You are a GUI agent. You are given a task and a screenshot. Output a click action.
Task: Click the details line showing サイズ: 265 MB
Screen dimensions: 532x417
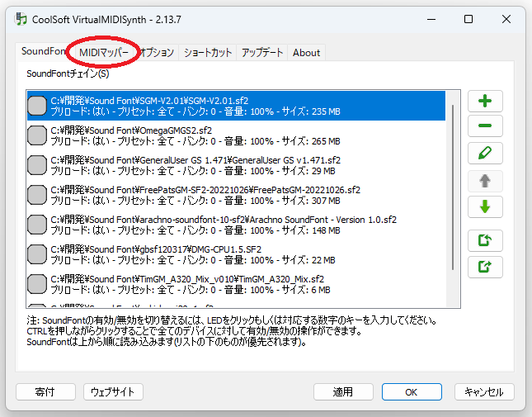pos(195,141)
